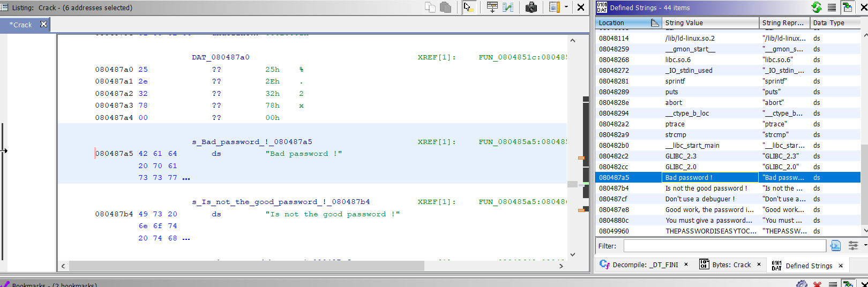Click the Copy icon in Listing toolbar
This screenshot has width=868, height=287.
(x=430, y=7)
